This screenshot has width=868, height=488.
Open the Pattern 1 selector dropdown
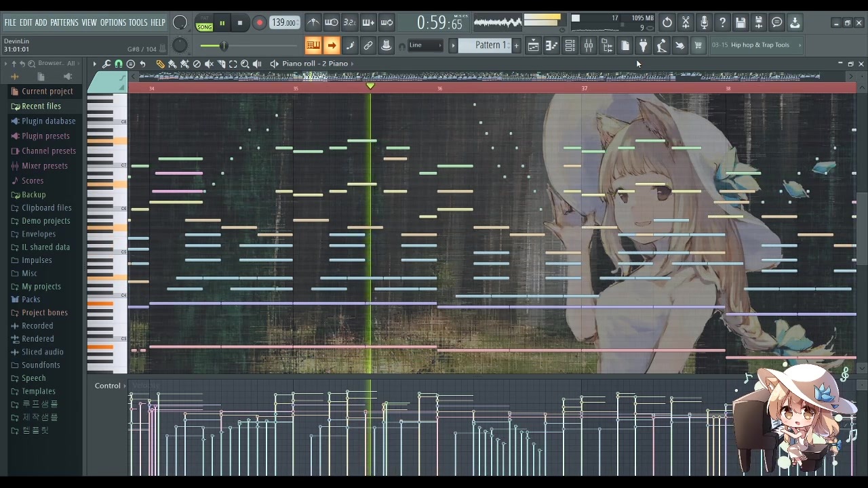point(490,45)
